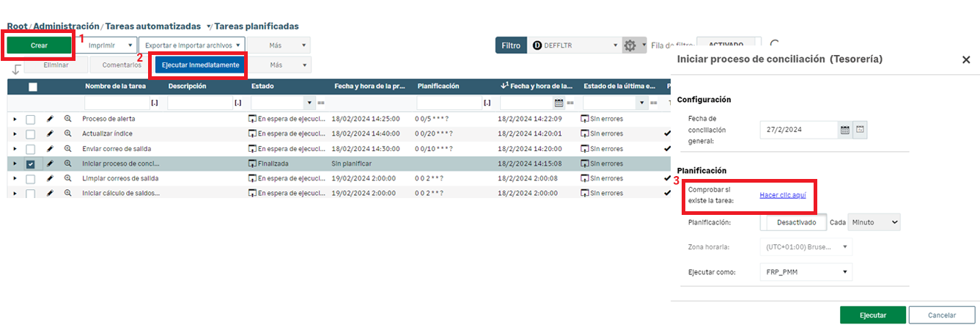
Task: Click the magnifier icon for Actualizar índice
Action: (67, 133)
